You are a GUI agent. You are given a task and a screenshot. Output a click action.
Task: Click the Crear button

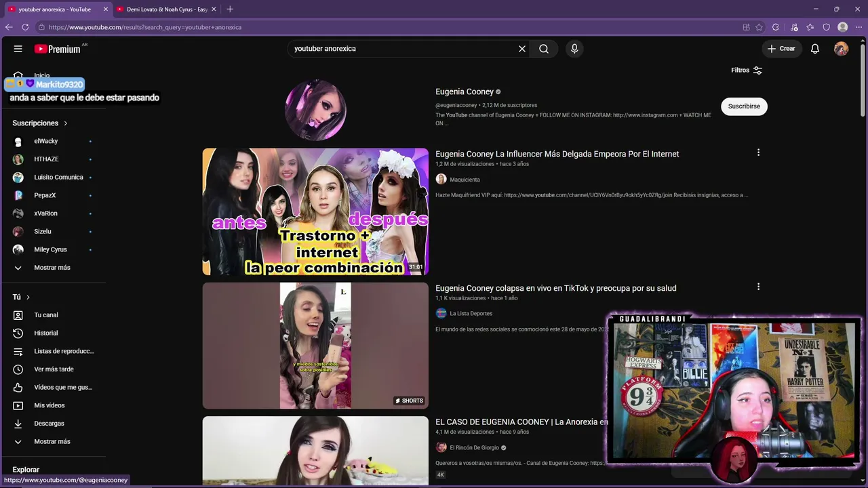click(x=781, y=49)
